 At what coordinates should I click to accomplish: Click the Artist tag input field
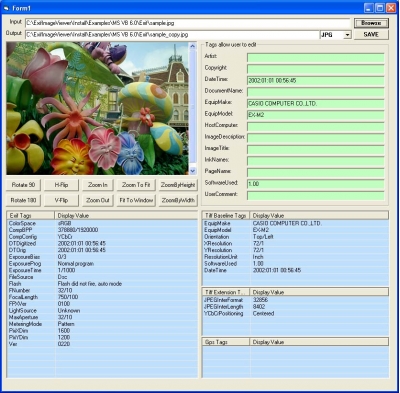tap(316, 58)
